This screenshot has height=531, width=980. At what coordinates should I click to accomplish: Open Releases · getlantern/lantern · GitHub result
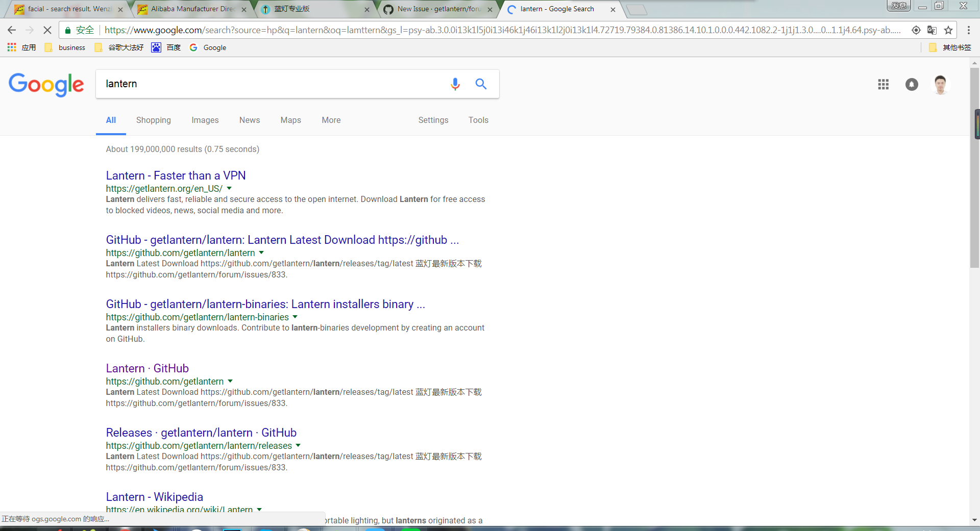[201, 433]
